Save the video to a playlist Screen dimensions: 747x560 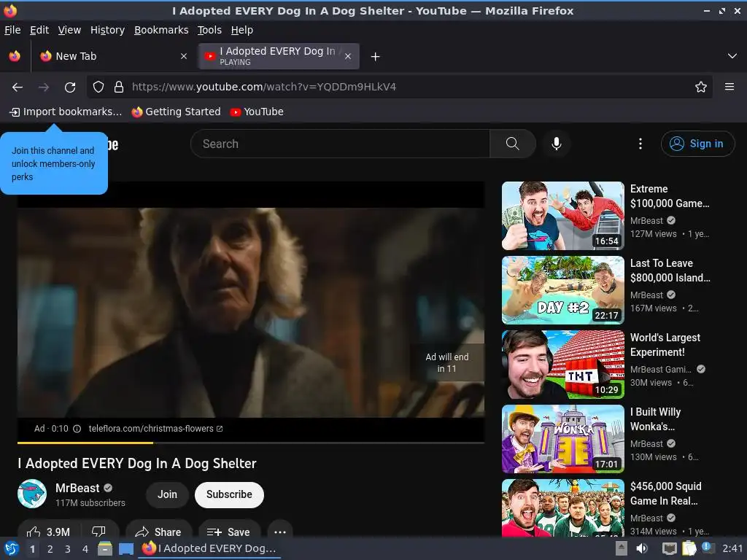click(228, 532)
